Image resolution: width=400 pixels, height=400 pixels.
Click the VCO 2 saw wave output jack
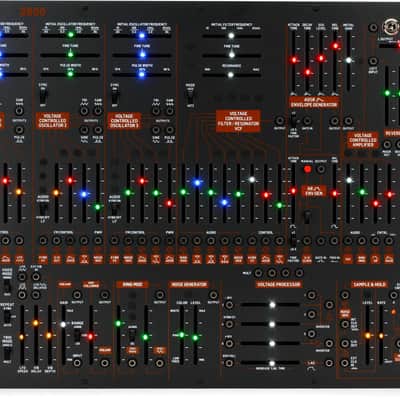tap(98, 111)
